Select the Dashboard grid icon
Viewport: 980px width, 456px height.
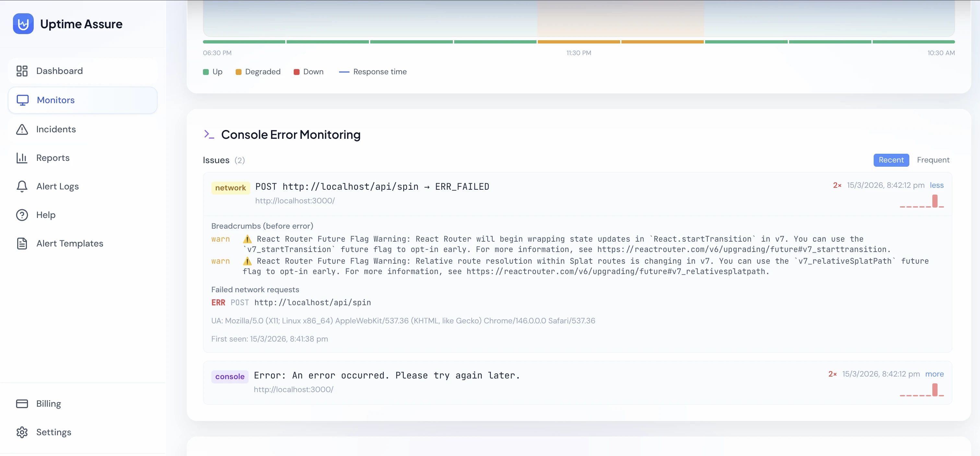[x=22, y=70]
